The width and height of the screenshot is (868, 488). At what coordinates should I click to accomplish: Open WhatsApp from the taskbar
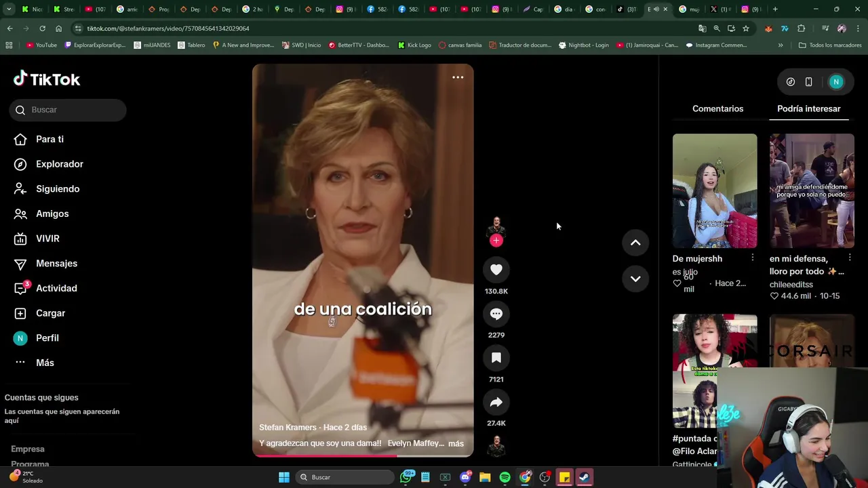coord(406,477)
